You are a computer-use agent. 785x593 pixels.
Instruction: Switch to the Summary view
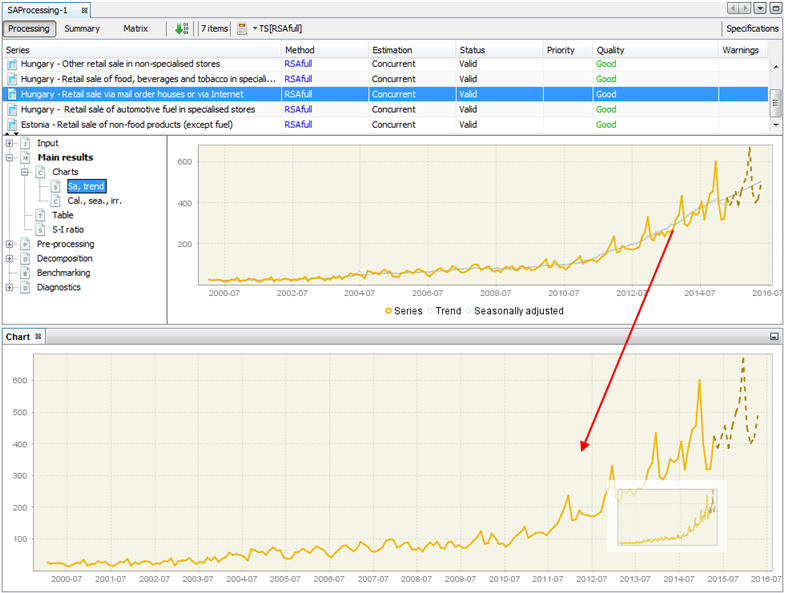point(82,29)
